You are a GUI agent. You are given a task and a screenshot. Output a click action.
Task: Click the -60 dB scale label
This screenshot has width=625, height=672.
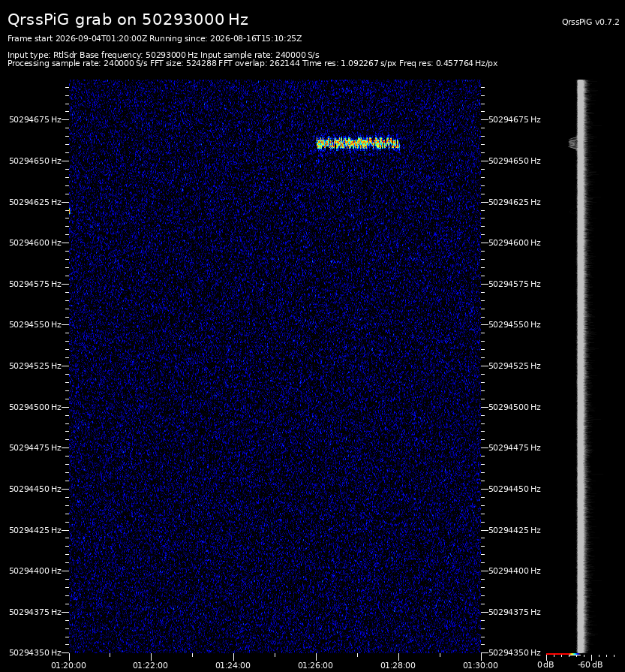[x=590, y=664]
